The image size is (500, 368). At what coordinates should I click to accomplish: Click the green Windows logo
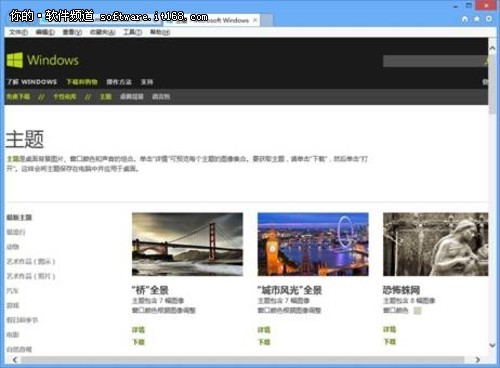click(15, 60)
